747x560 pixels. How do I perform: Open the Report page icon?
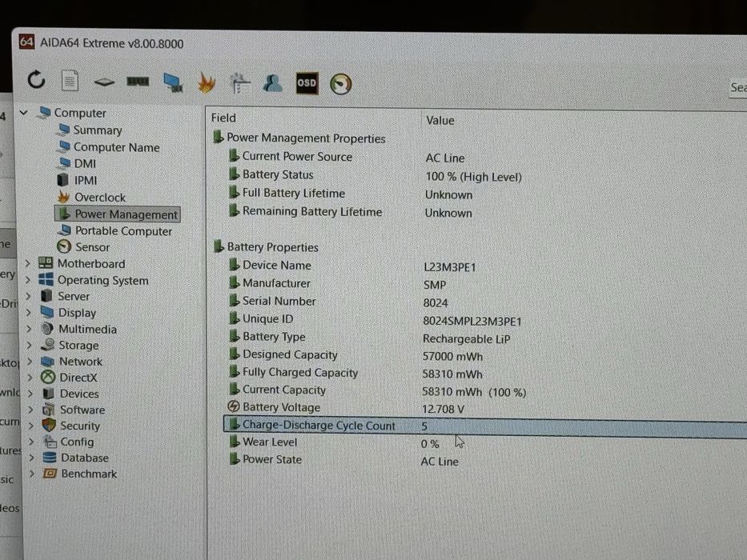[x=70, y=81]
